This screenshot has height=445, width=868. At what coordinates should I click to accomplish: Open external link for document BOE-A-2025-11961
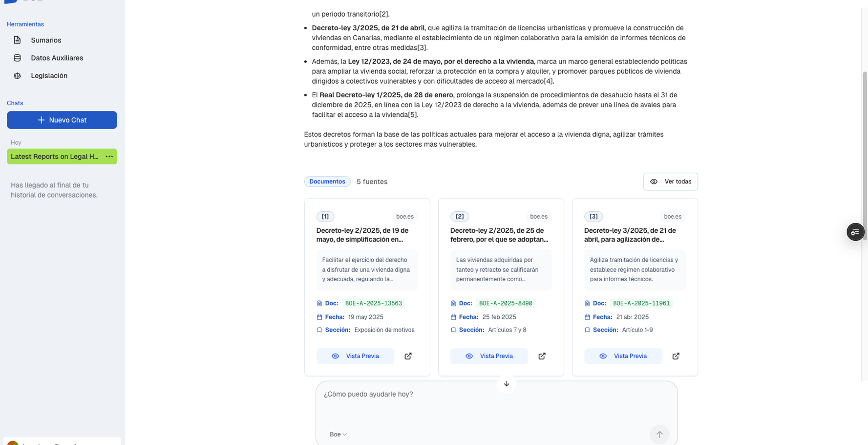(x=676, y=356)
